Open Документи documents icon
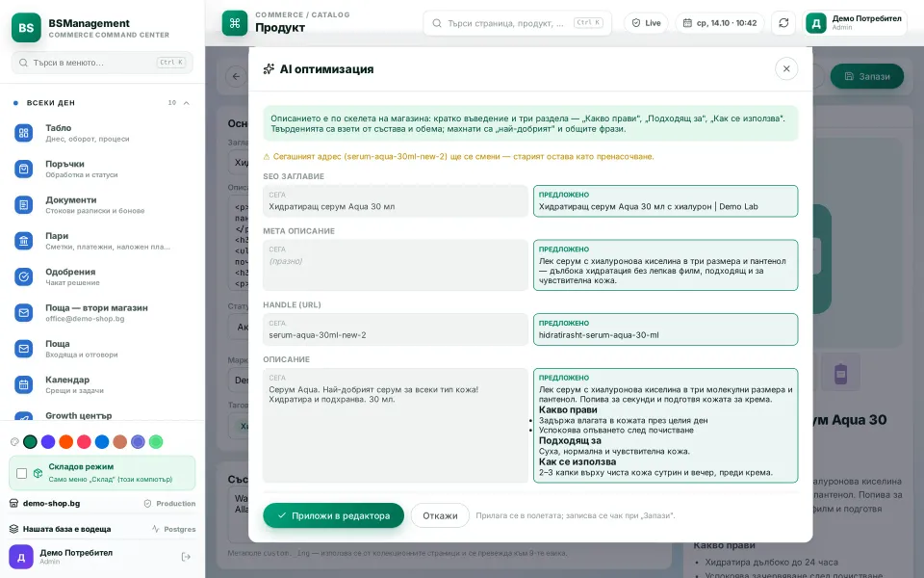This screenshot has width=924, height=578. (23, 205)
